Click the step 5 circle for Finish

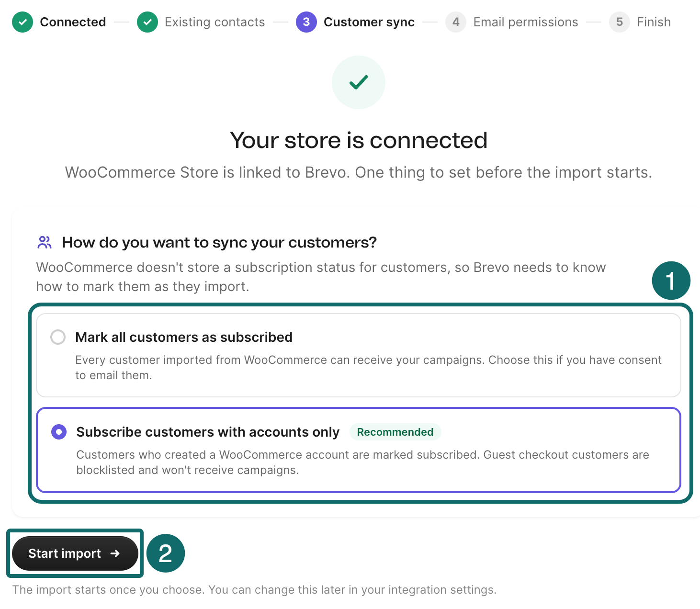click(x=620, y=22)
